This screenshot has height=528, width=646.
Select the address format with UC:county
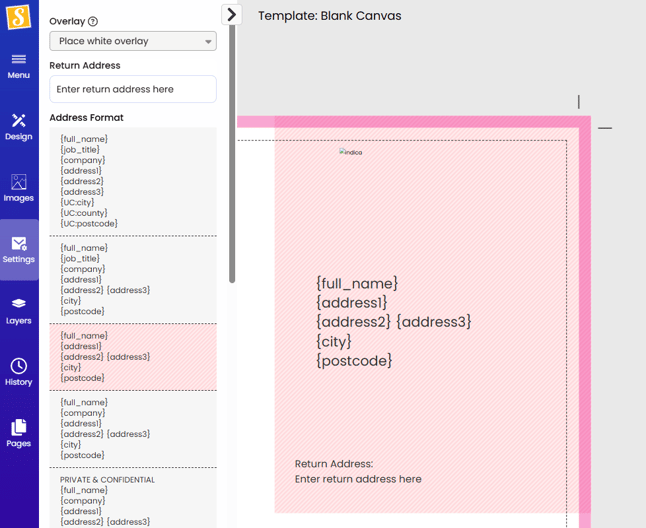133,181
